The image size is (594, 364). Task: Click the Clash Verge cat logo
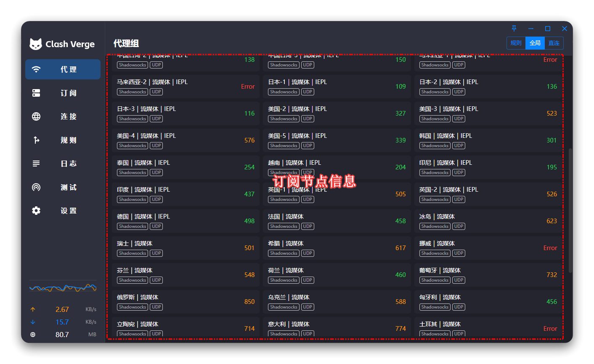36,44
